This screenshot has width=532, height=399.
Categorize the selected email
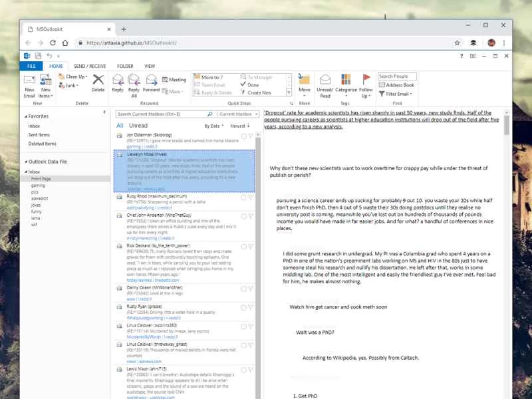pyautogui.click(x=344, y=82)
